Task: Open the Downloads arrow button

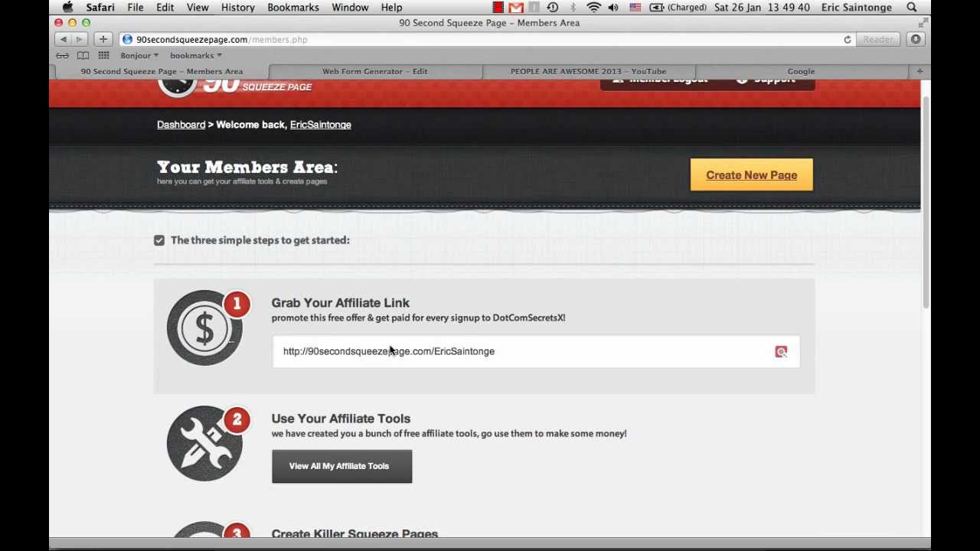Action: click(916, 39)
